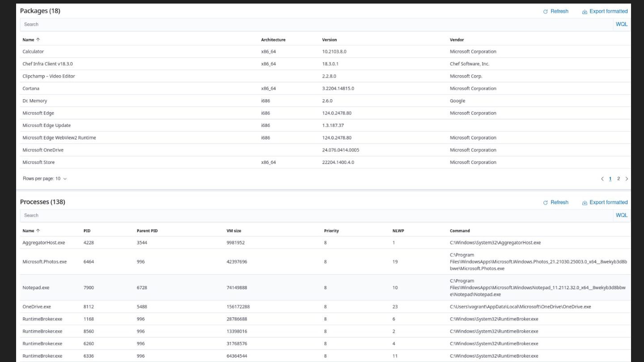Sort Packages by Name arrow
Image resolution: width=644 pixels, height=362 pixels.
(38, 40)
